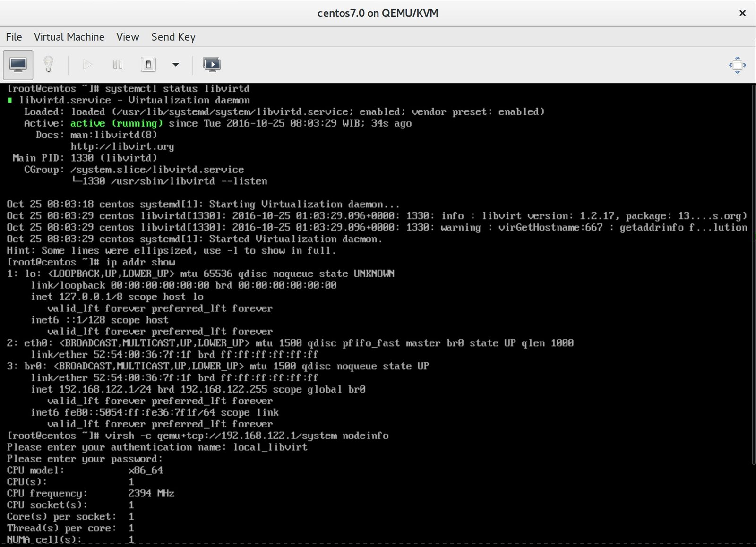756x547 pixels.
Task: Click 'Hint: Some lines were ellipsized' line
Action: tap(171, 250)
